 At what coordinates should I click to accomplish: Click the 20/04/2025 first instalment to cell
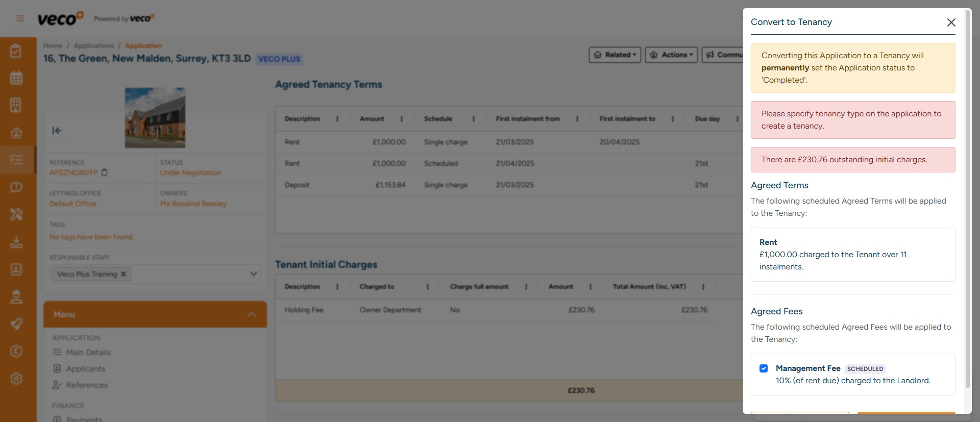pos(619,142)
